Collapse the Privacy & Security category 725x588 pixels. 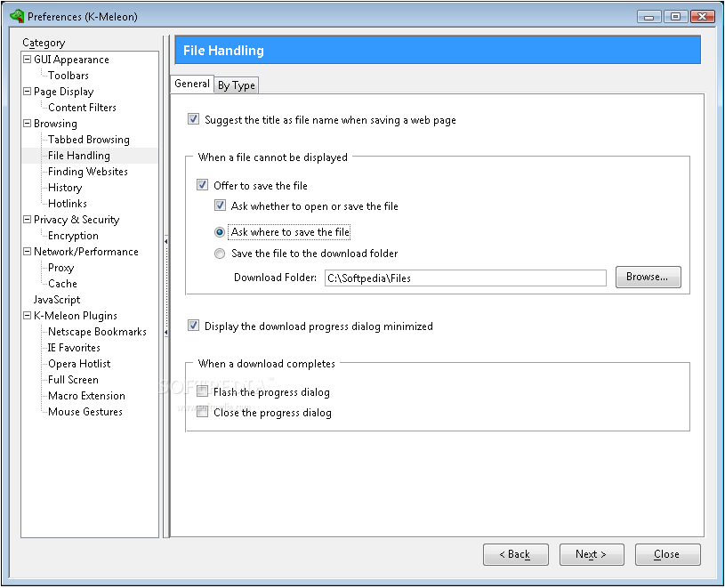pyautogui.click(x=28, y=219)
